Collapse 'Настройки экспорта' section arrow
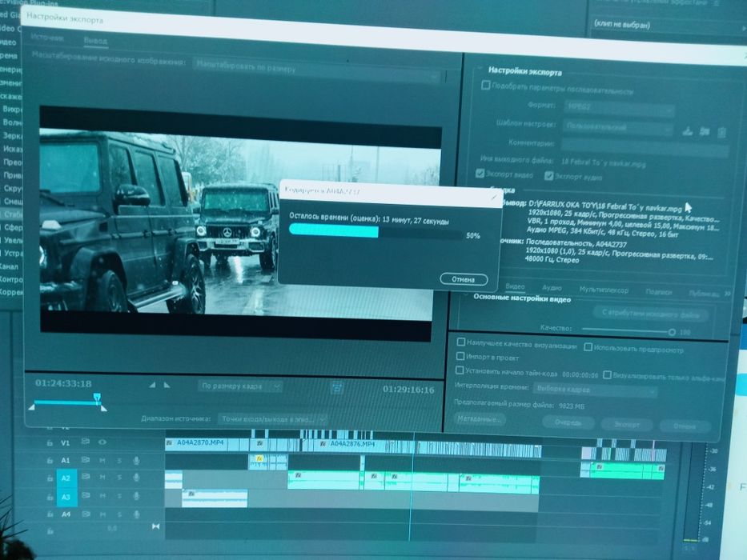This screenshot has height=560, width=747. tap(480, 69)
